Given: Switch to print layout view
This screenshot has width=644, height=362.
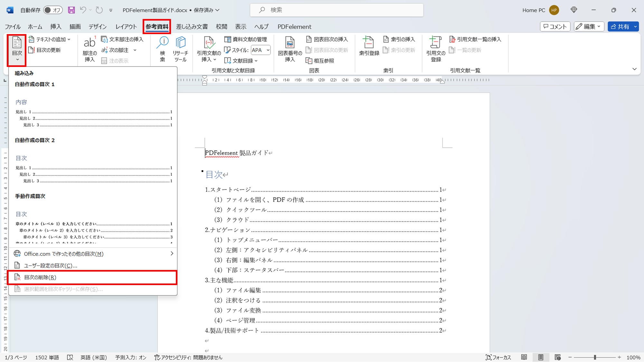Looking at the screenshot, I should tap(541, 357).
